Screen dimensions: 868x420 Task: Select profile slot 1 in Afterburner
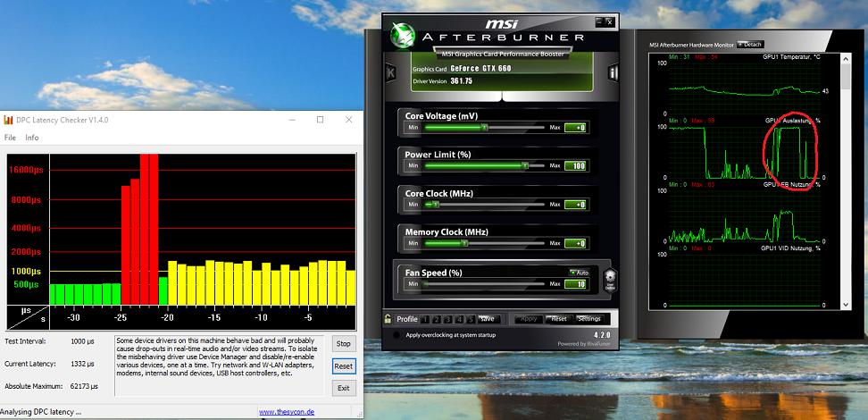point(424,319)
